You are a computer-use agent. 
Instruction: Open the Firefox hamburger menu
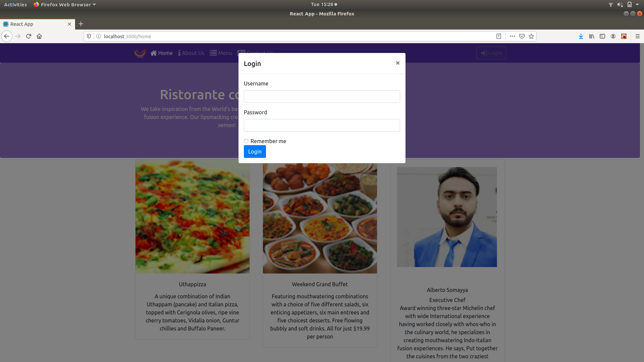click(x=638, y=36)
